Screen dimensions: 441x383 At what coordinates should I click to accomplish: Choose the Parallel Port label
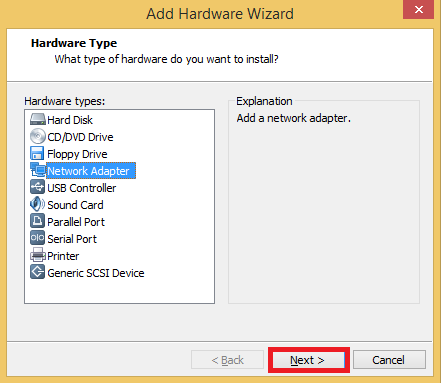click(x=76, y=222)
